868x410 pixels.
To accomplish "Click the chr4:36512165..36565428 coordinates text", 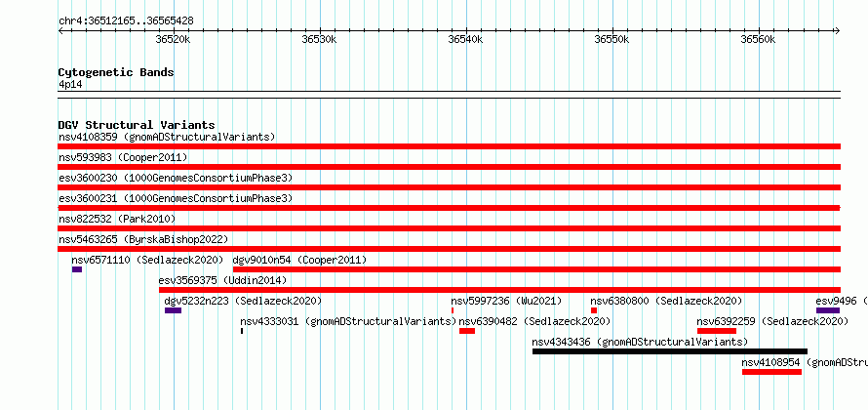I will coord(126,21).
